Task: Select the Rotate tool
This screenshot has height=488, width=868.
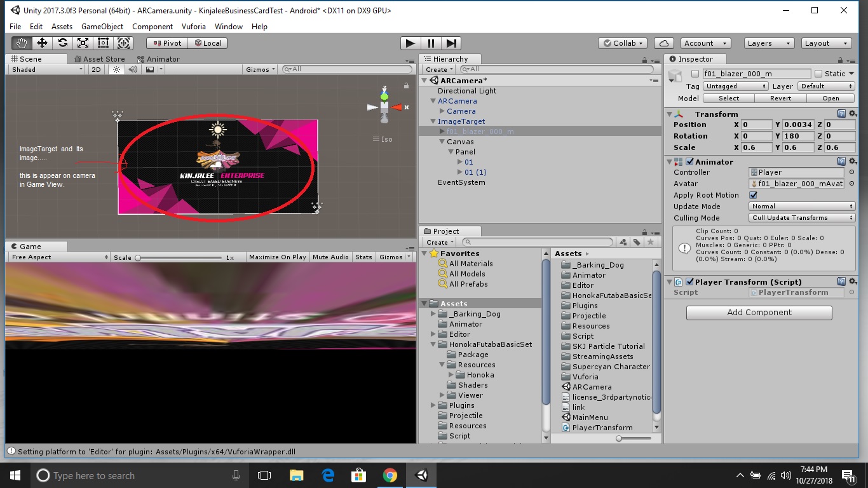Action: (x=62, y=43)
